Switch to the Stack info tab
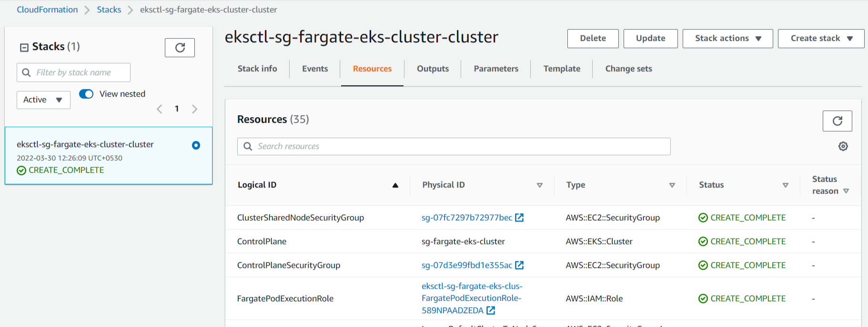Image resolution: width=868 pixels, height=327 pixels. (x=257, y=69)
